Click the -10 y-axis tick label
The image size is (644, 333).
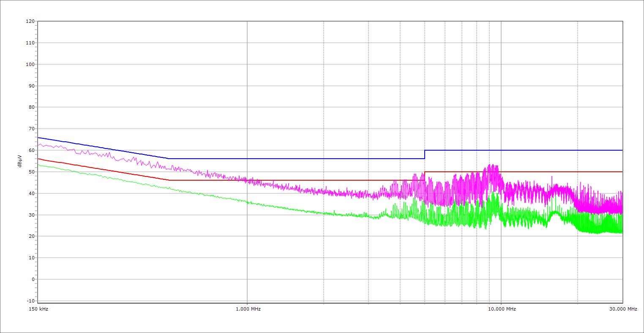click(30, 301)
